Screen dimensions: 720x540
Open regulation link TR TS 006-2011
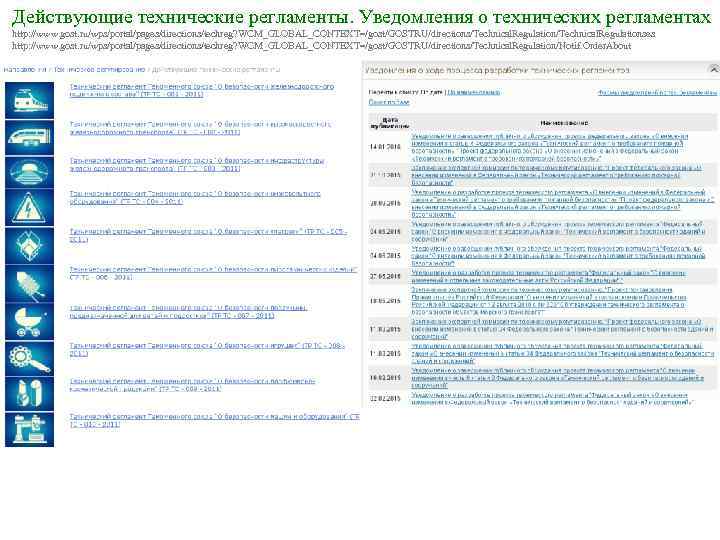[214, 273]
